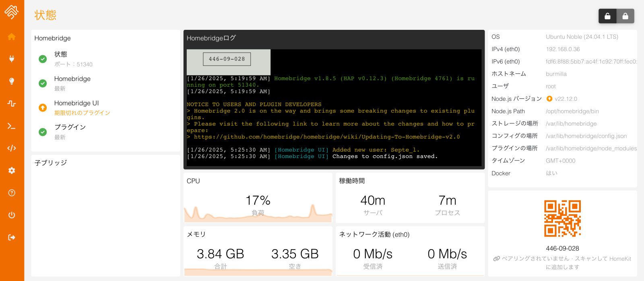Open the help question mark icon
This screenshot has width=644, height=281.
(x=12, y=193)
